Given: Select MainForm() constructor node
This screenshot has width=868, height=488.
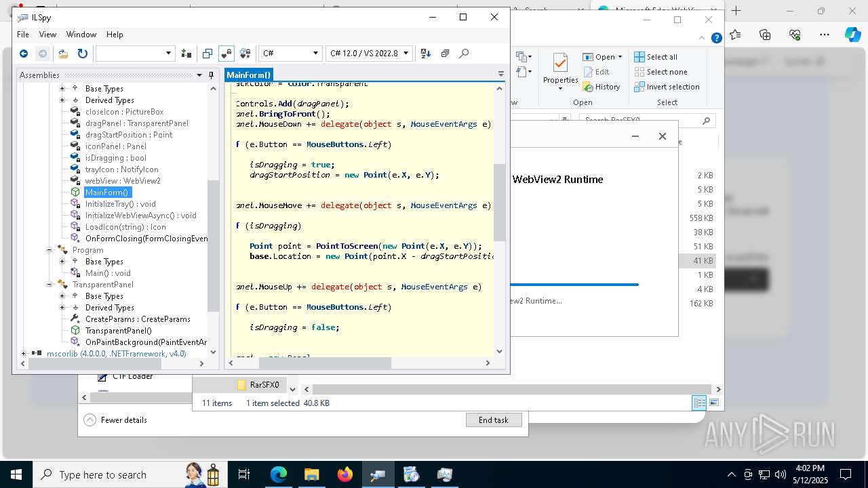Looking at the screenshot, I should click(x=106, y=192).
